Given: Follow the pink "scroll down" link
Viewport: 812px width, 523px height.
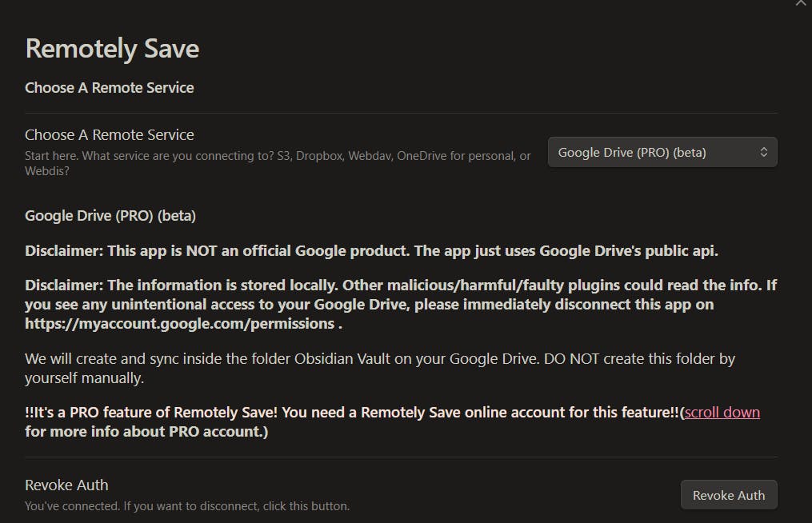Looking at the screenshot, I should tap(722, 413).
